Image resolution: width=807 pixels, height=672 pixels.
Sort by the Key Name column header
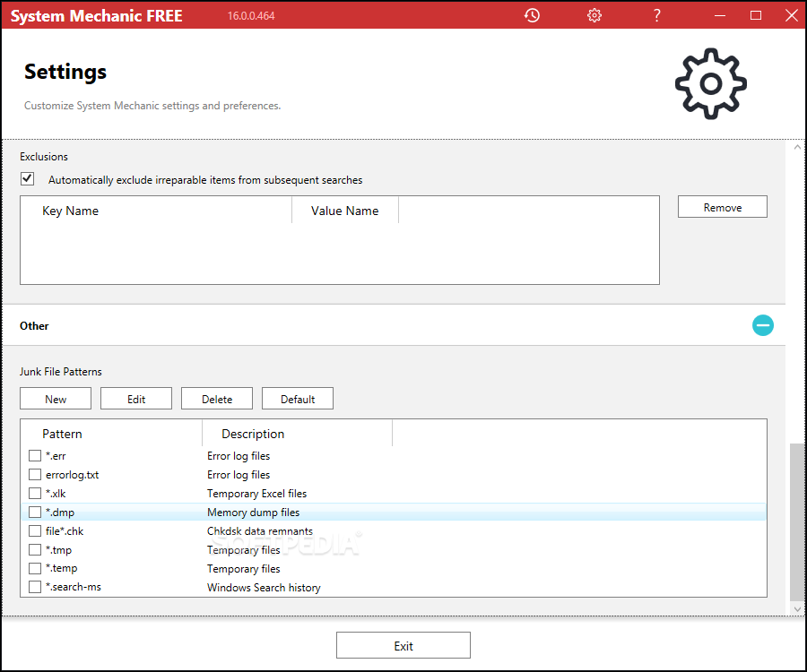coord(156,211)
